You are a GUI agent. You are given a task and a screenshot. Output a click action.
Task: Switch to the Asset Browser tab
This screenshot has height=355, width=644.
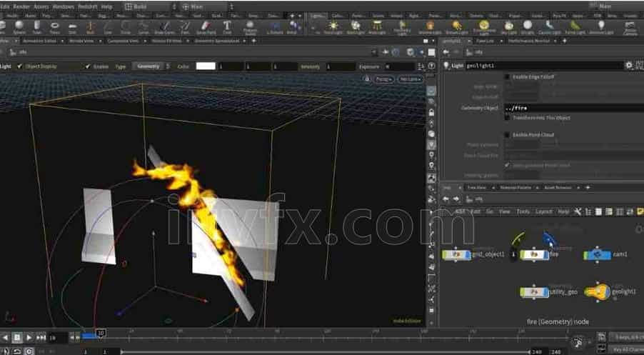click(x=558, y=187)
